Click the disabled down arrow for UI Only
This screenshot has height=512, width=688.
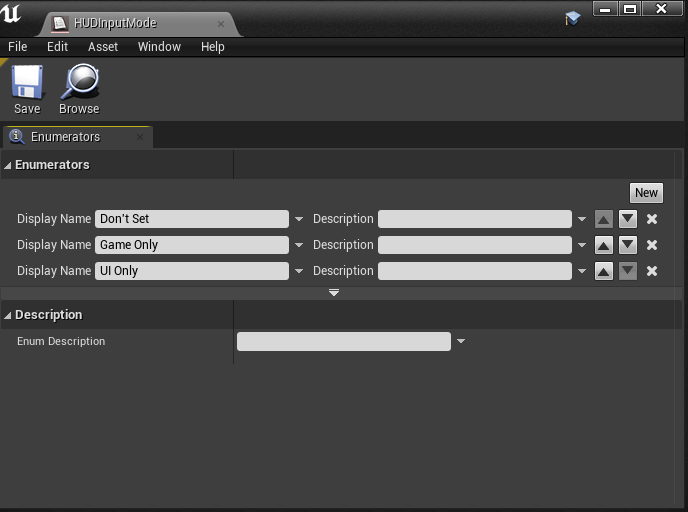pyautogui.click(x=628, y=271)
